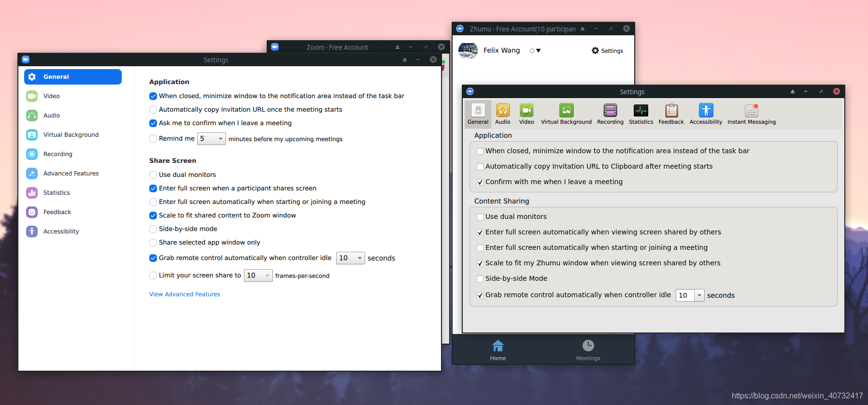
Task: Open the Video section icon in Zoom settings sidebar
Action: coord(32,96)
